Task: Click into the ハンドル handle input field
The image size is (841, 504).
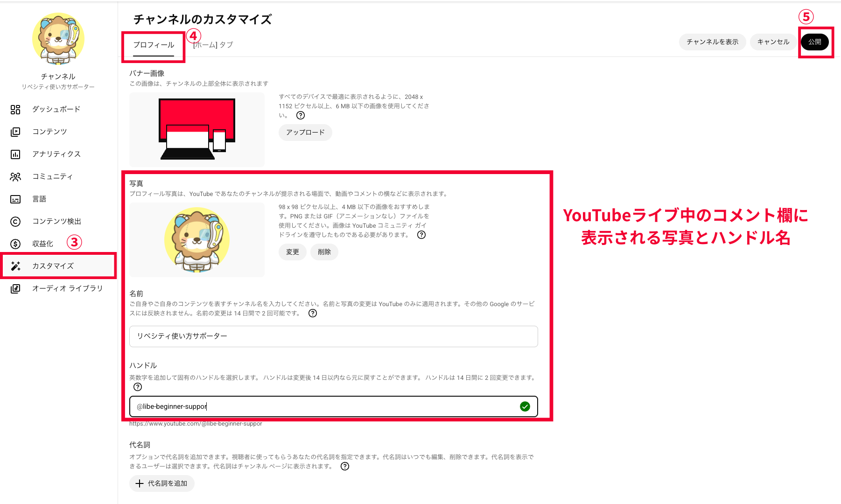Action: (x=333, y=406)
